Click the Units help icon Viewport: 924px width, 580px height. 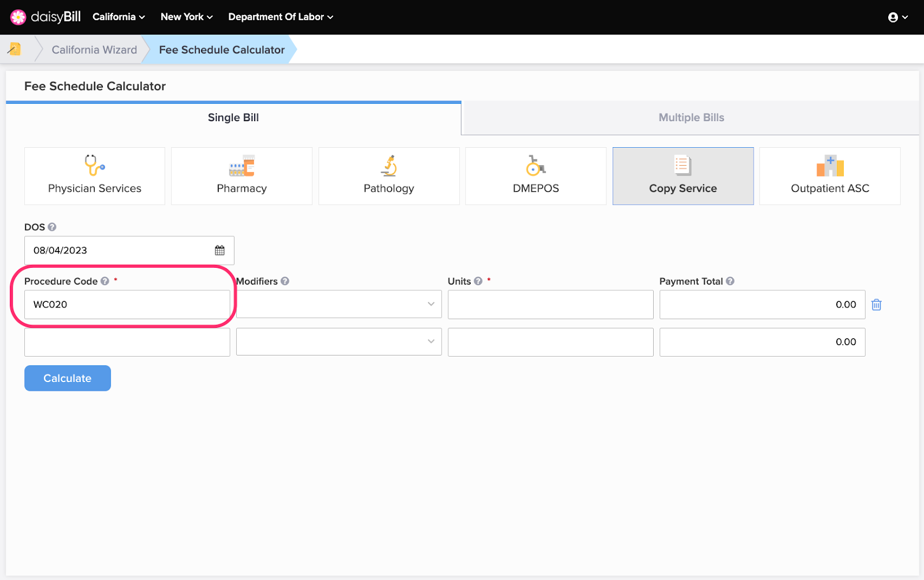(x=478, y=281)
